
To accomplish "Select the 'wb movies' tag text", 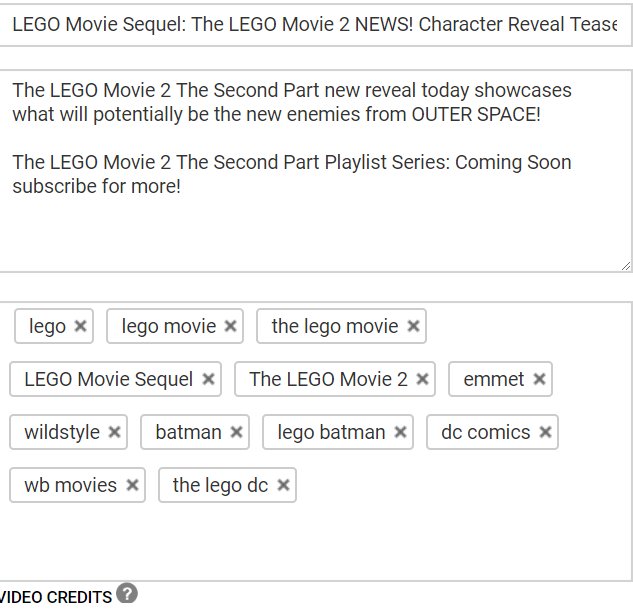I will (x=70, y=485).
